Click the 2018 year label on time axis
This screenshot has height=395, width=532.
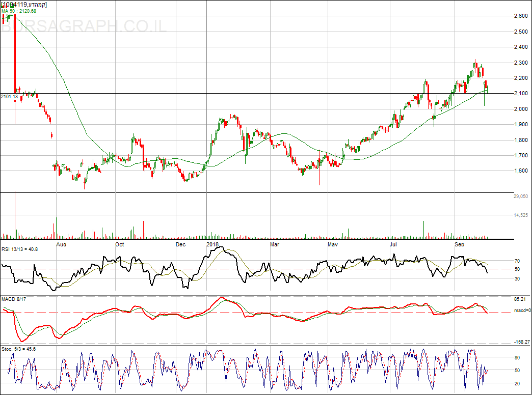point(212,244)
